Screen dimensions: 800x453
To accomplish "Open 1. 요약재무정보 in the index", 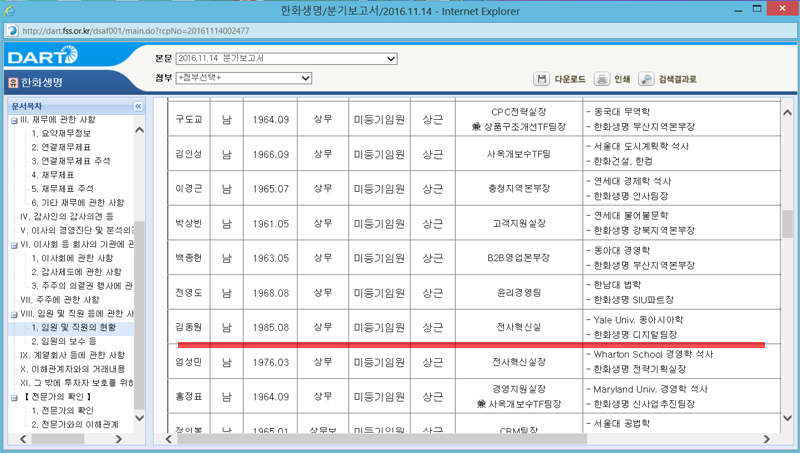I will click(x=61, y=133).
